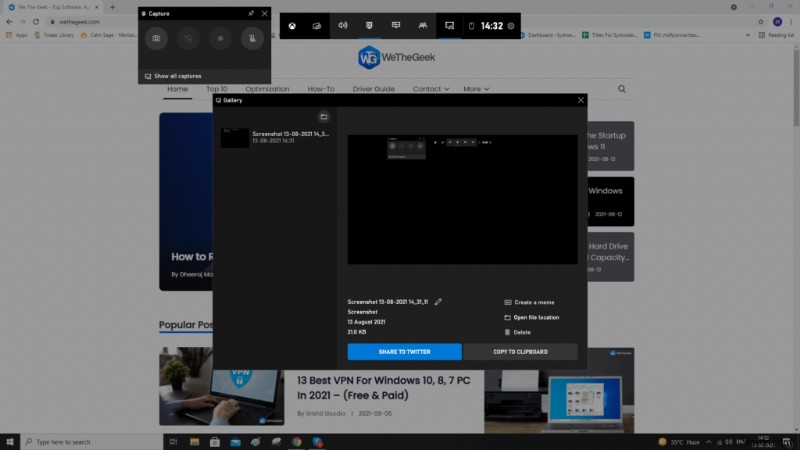Open the Top 10 menu item
Image resolution: width=800 pixels, height=450 pixels.
point(217,89)
